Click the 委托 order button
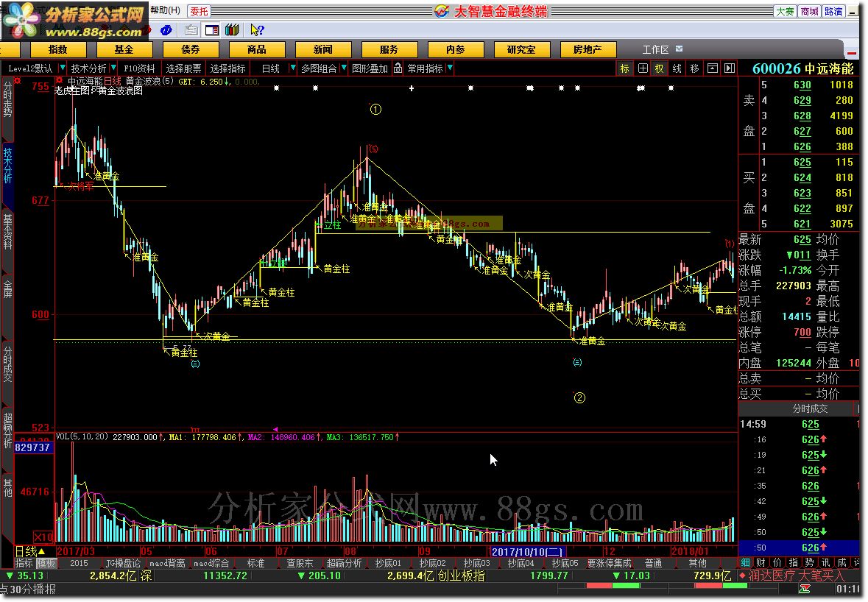868x602 pixels. pos(199,11)
